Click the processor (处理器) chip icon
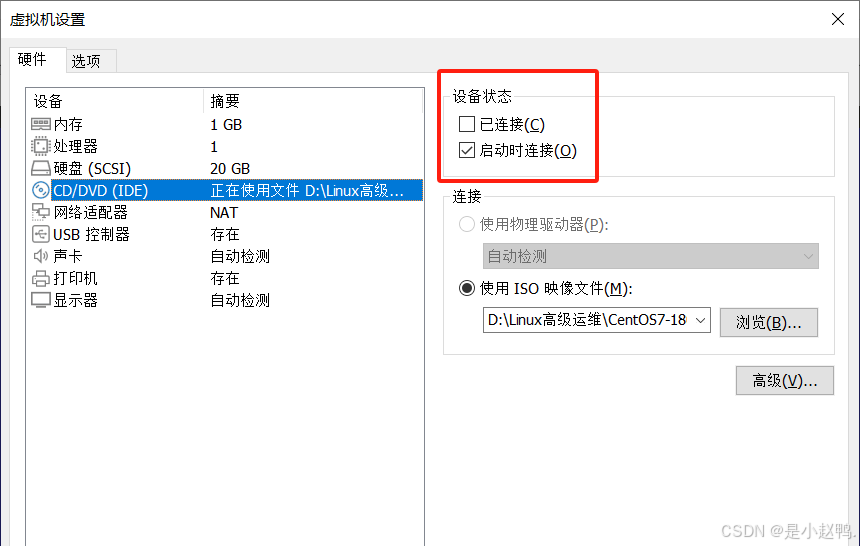 pos(41,147)
